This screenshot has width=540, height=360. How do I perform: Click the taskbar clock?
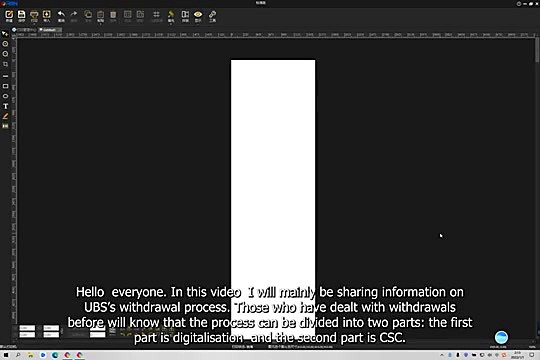517,355
